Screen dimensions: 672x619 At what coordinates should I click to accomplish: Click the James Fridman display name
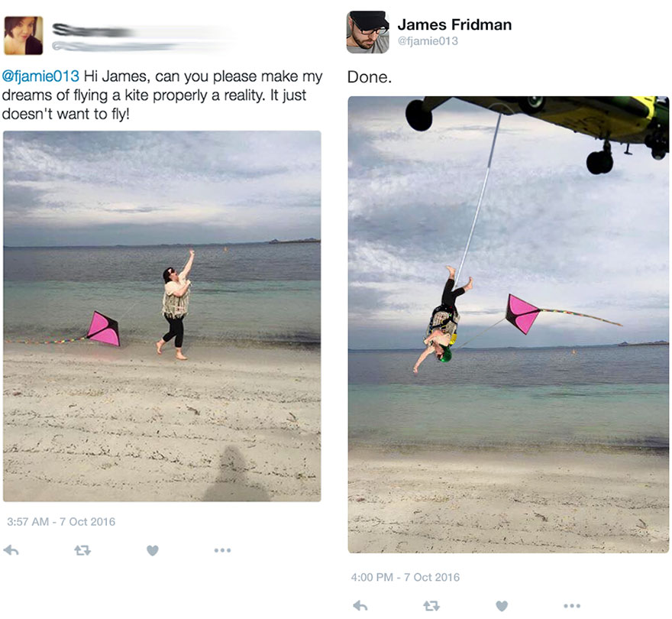(x=454, y=24)
